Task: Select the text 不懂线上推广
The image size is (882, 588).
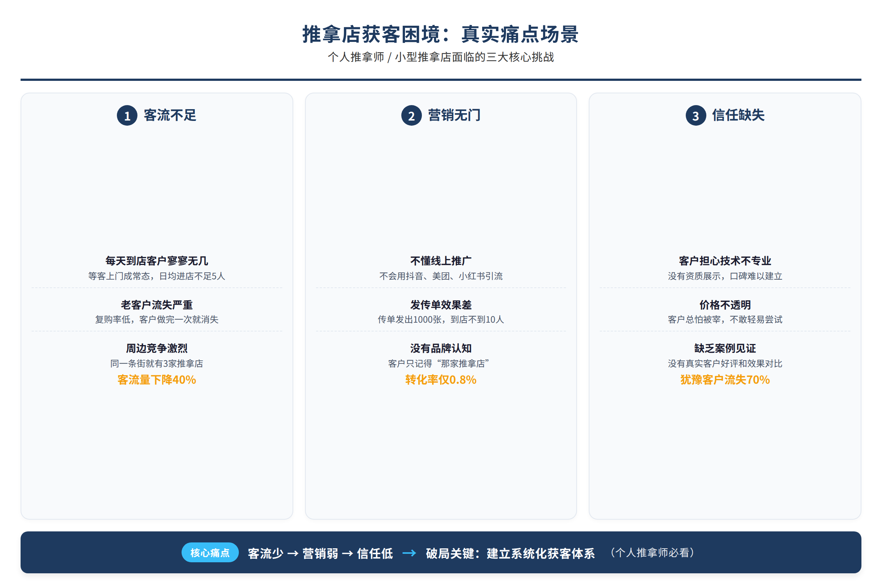Action: click(x=441, y=261)
